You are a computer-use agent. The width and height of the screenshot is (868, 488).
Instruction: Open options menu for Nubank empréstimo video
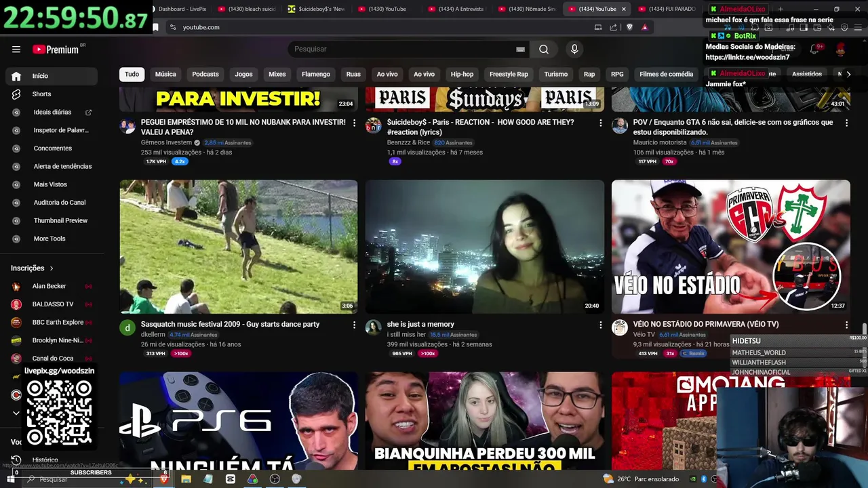[354, 123]
